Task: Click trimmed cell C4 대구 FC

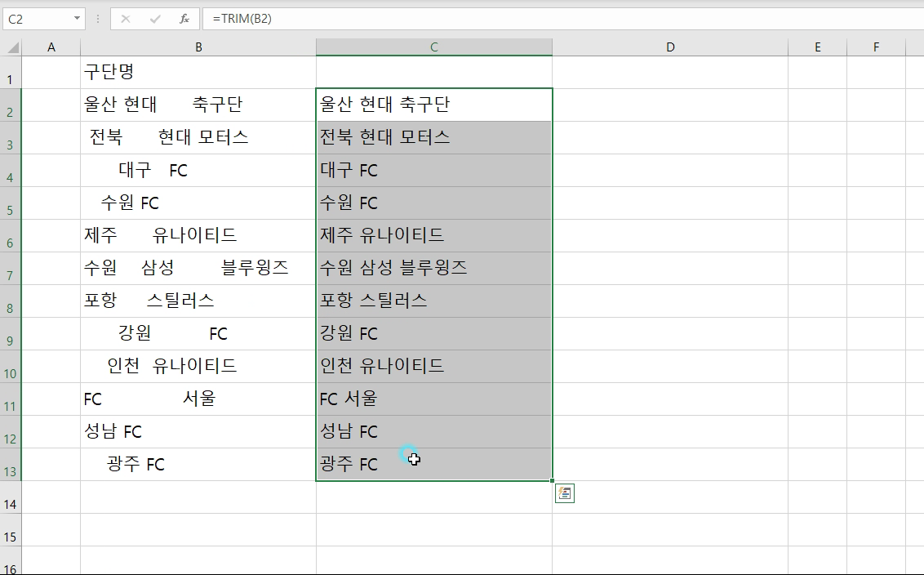Action: tap(434, 171)
